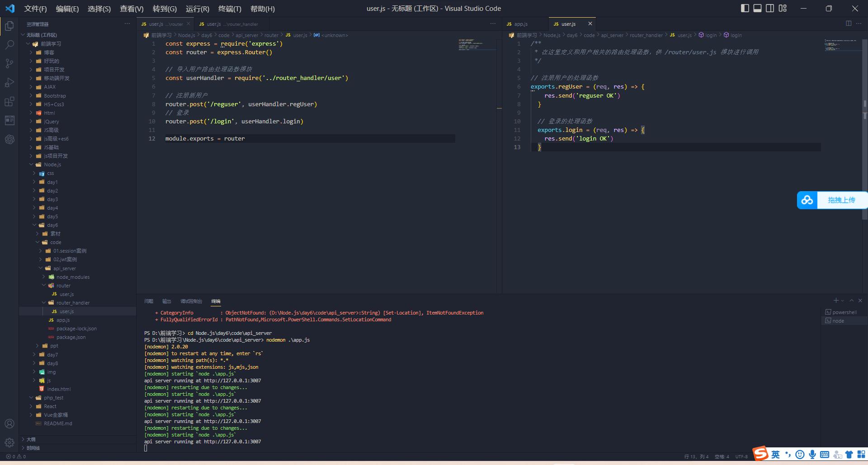Image resolution: width=868 pixels, height=465 pixels.
Task: Toggle the primary side bar layout button
Action: 745,8
